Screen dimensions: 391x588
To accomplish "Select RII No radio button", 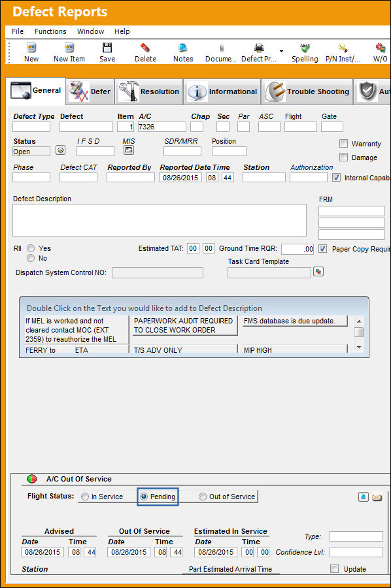I will 31,258.
